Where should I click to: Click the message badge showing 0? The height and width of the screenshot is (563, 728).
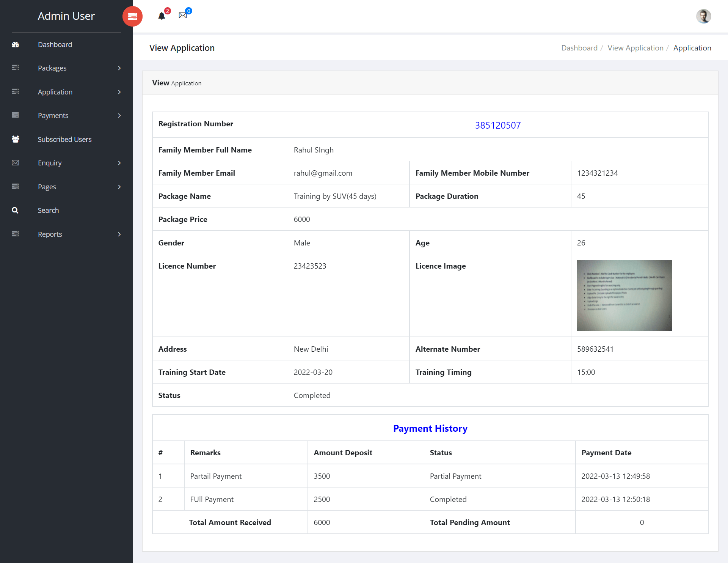188,10
